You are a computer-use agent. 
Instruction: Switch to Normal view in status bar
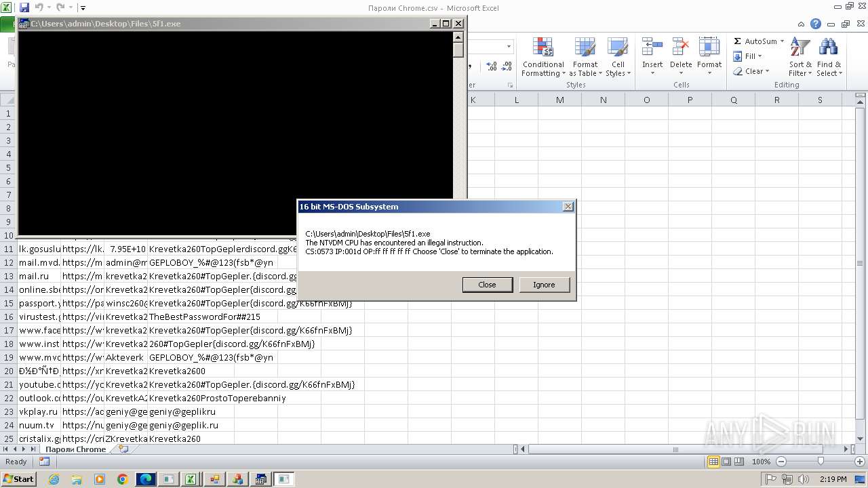tap(713, 462)
